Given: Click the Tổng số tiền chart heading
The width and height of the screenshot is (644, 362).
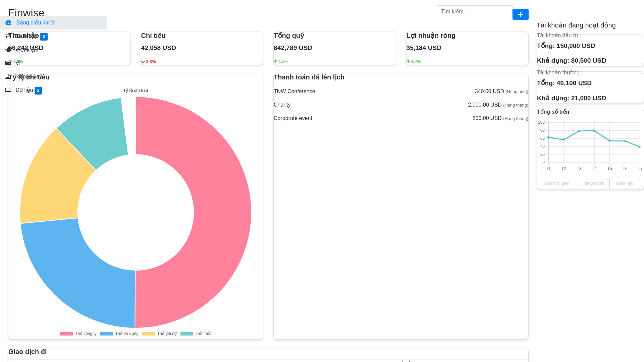Looking at the screenshot, I should [553, 112].
